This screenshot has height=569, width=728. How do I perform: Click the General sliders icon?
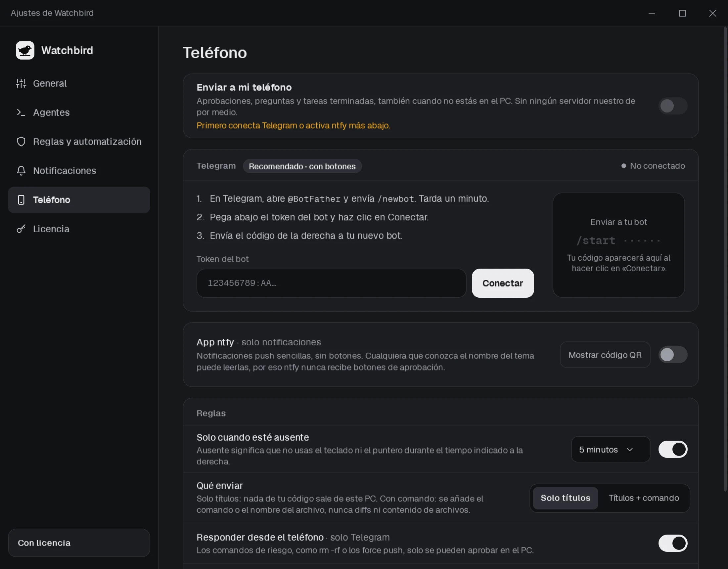(21, 83)
